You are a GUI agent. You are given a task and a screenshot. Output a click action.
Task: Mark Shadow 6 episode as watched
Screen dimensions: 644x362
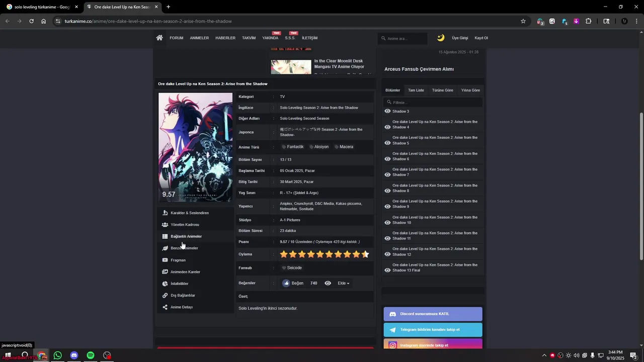click(x=387, y=159)
